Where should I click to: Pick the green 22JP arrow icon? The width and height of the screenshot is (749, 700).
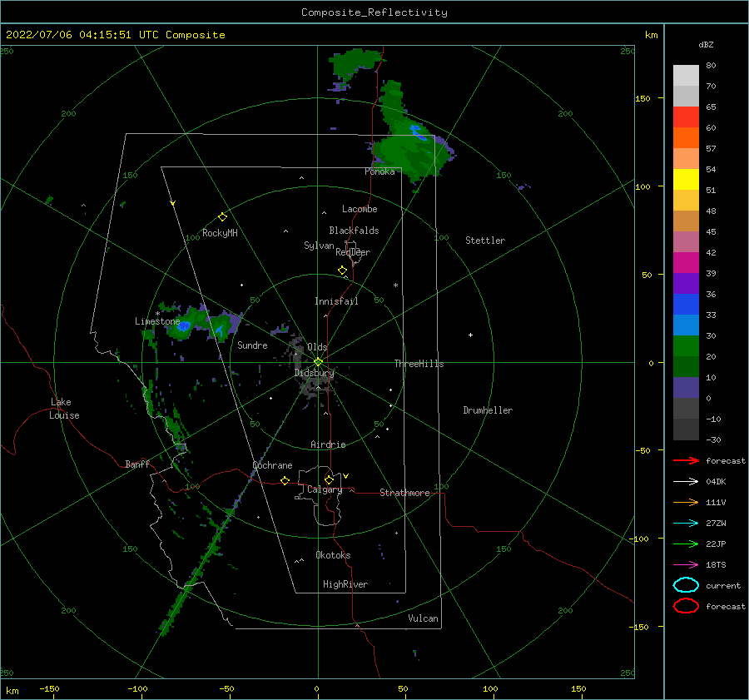(686, 544)
